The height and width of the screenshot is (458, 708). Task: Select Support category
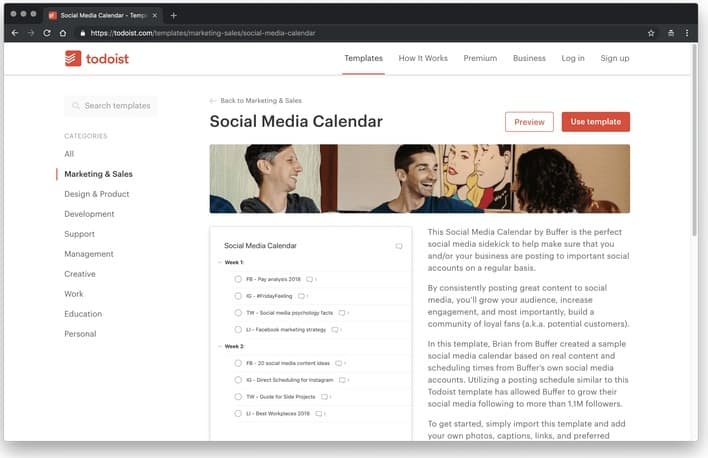(79, 234)
